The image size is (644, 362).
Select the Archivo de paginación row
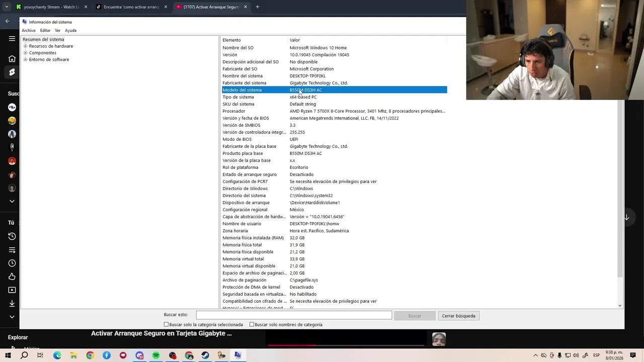[335, 280]
